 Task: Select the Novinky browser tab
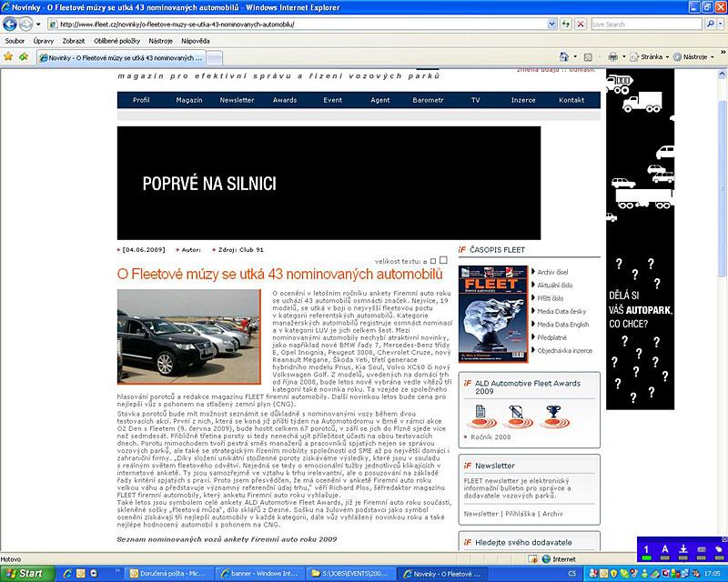click(x=120, y=58)
